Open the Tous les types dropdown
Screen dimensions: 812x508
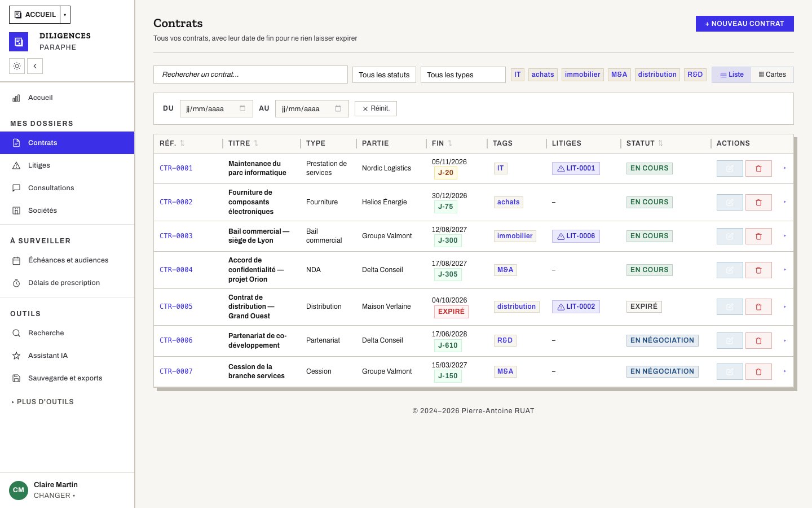[463, 75]
